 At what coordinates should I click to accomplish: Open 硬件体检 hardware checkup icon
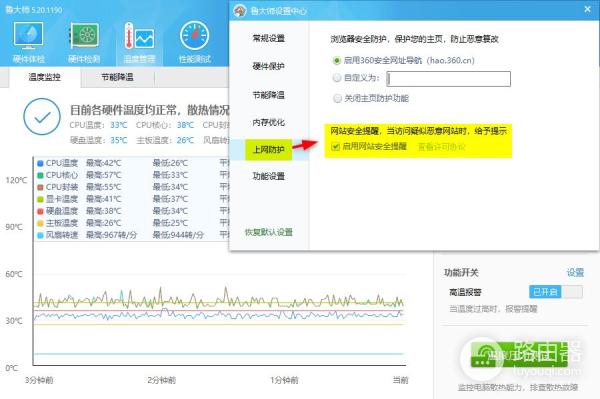pyautogui.click(x=29, y=42)
